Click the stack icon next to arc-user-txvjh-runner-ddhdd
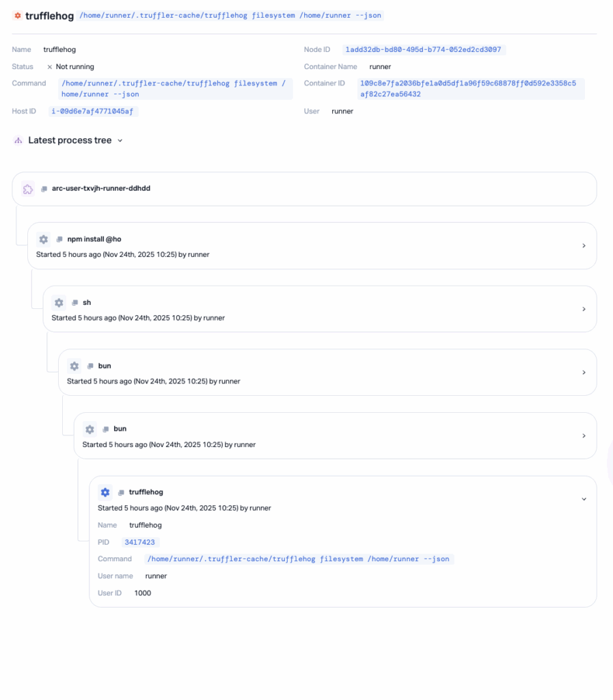The width and height of the screenshot is (613, 700). (x=44, y=189)
